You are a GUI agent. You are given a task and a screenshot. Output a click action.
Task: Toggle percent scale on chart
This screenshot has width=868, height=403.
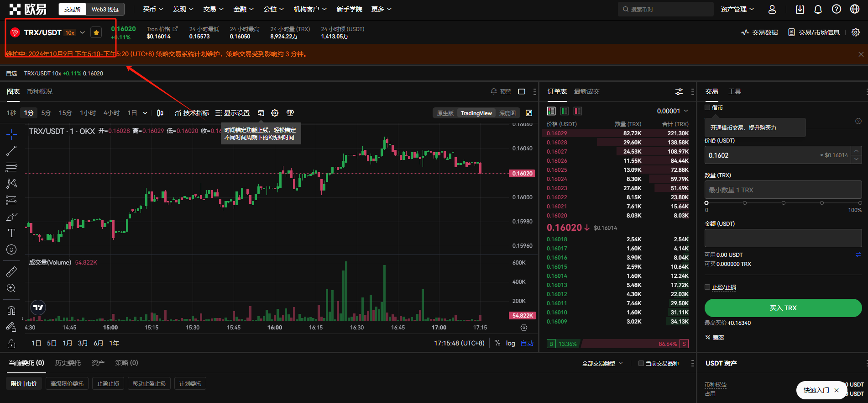497,343
